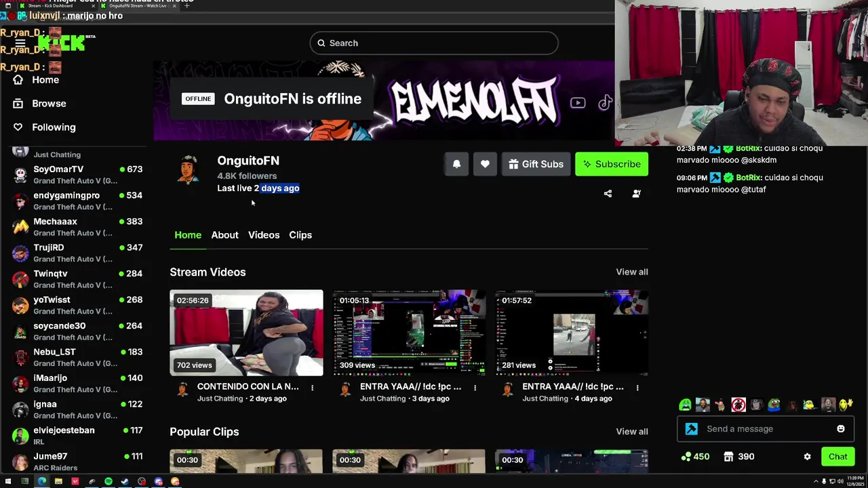Screen dimensions: 868x488
Task: Click View all next to Stream Videos
Action: [x=632, y=272]
